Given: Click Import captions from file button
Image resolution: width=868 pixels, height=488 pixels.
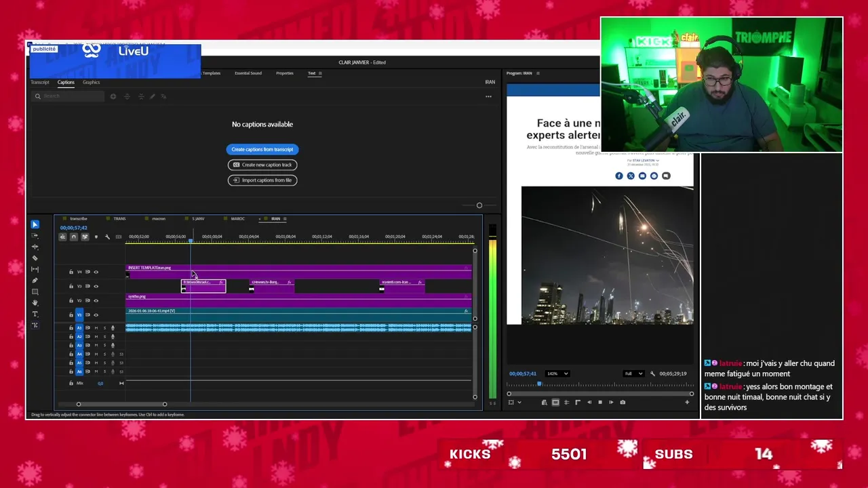Looking at the screenshot, I should click(x=262, y=180).
